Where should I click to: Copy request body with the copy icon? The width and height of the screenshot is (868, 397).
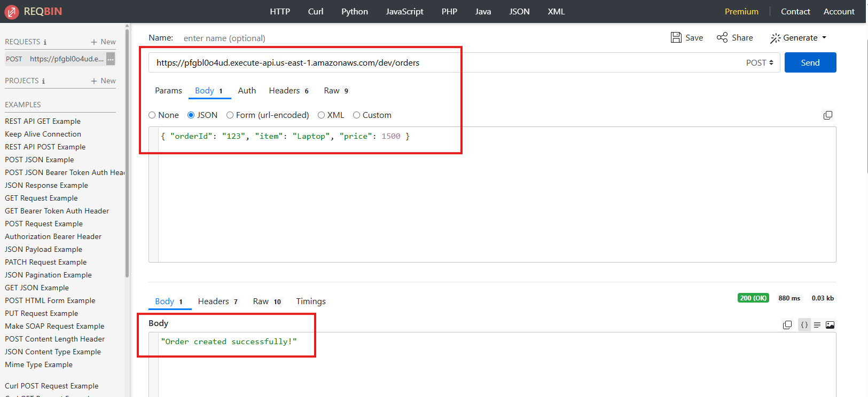click(828, 115)
